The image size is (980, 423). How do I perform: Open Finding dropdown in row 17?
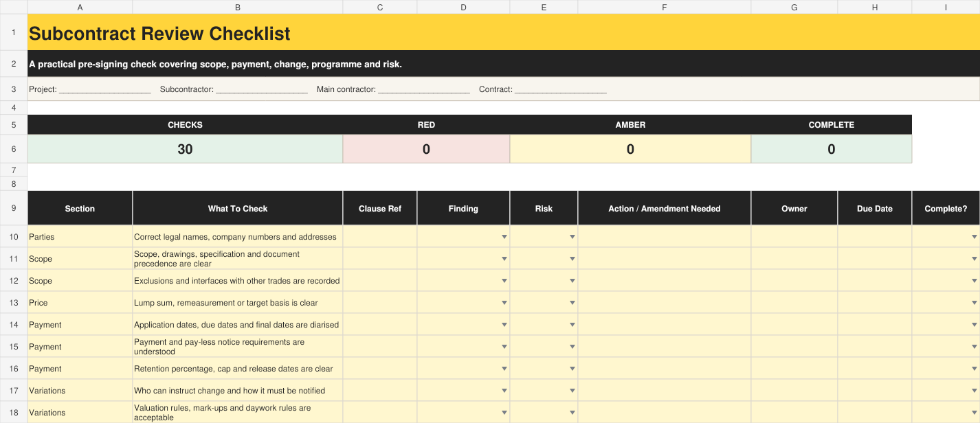point(504,391)
